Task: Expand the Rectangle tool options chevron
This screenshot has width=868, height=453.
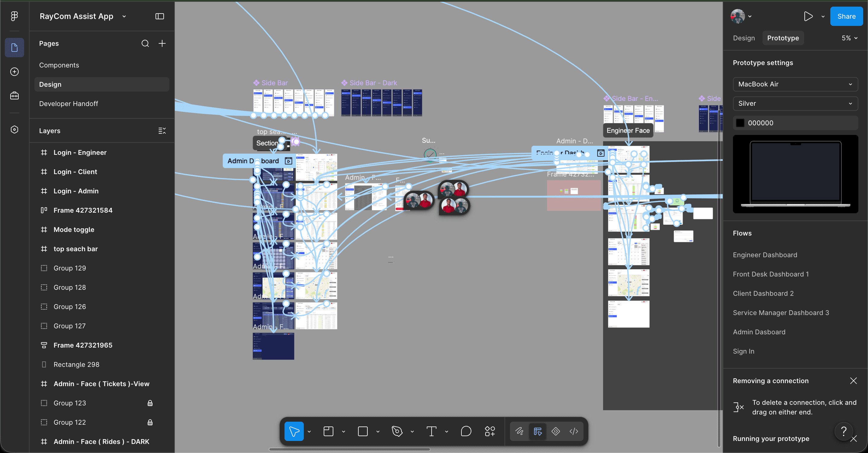Action: (378, 431)
